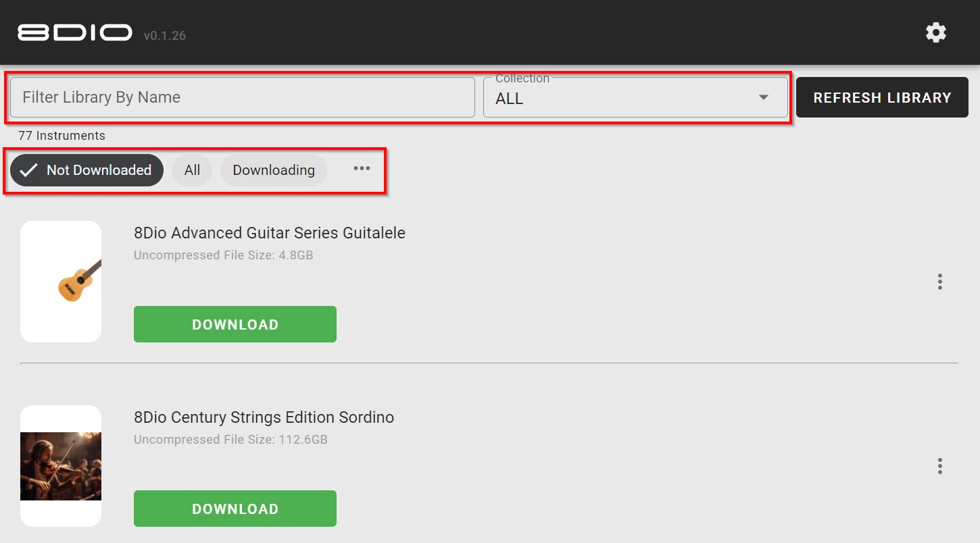
Task: Click the 77 Instruments count text
Action: click(x=62, y=136)
